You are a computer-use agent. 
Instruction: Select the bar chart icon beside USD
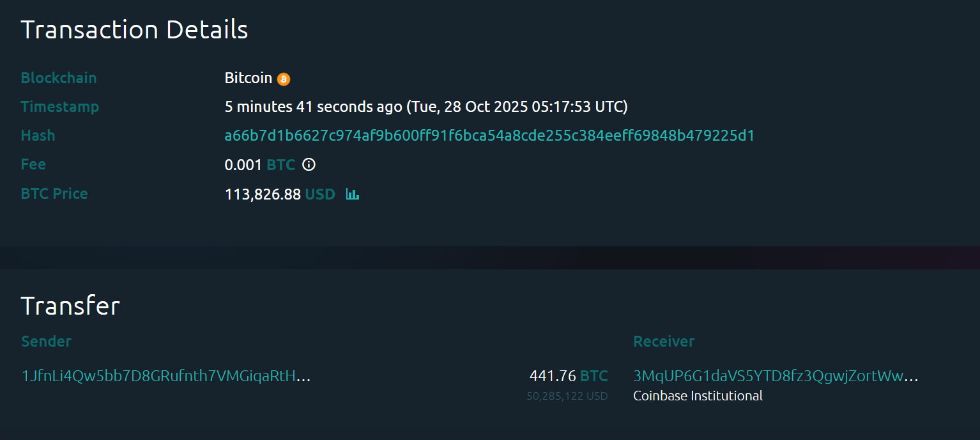352,194
